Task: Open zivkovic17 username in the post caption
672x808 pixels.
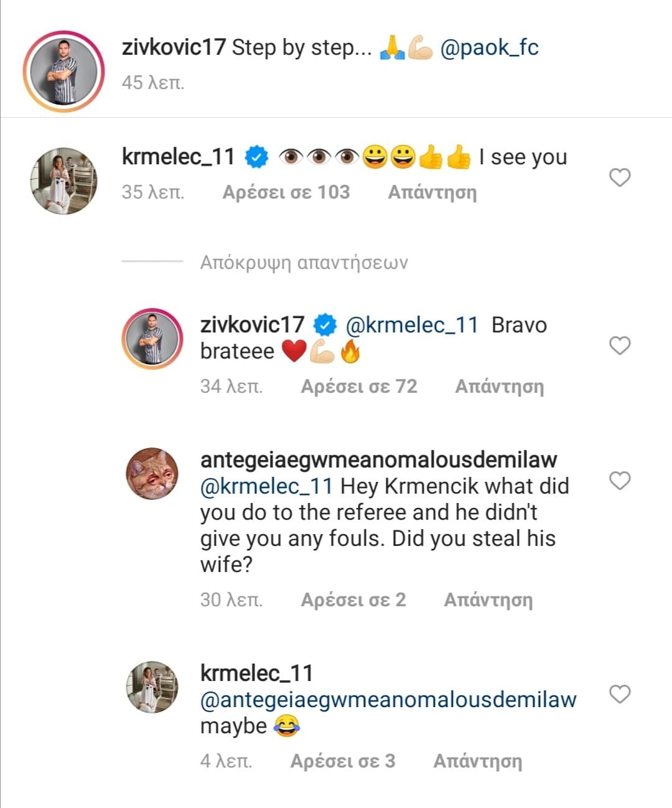Action: coord(174,48)
